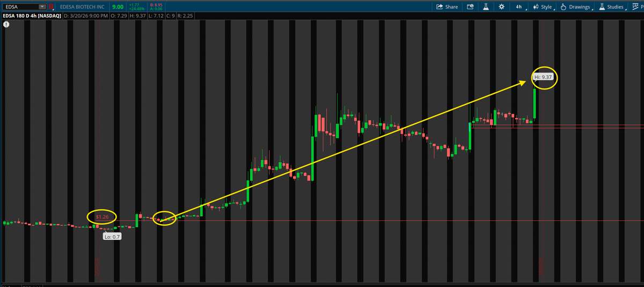This screenshot has width=644, height=287.
Task: Click the exclamation info icon on chart
Action: [6, 25]
